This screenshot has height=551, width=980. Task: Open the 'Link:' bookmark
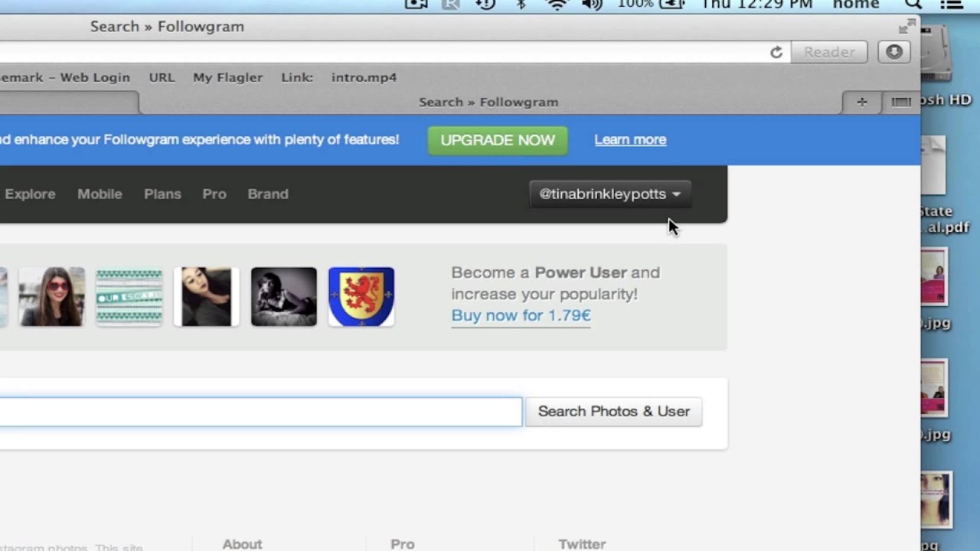[x=297, y=77]
